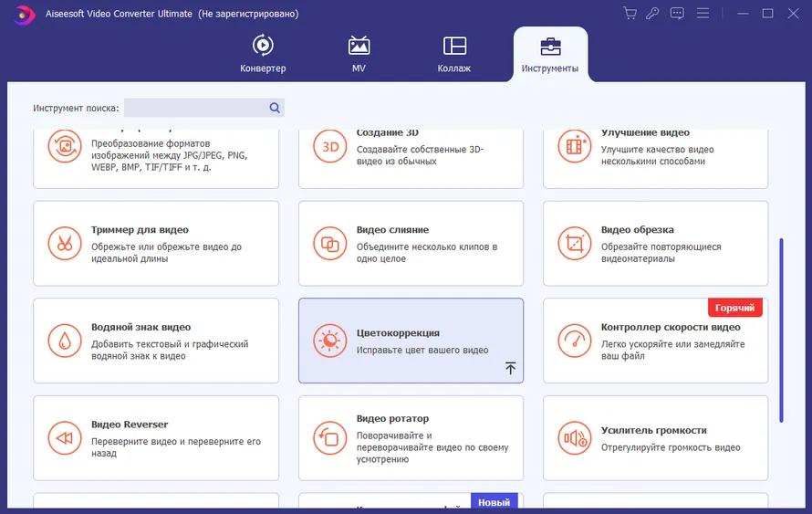The height and width of the screenshot is (514, 812).
Task: Select the Инструменты tab
Action: click(550, 53)
